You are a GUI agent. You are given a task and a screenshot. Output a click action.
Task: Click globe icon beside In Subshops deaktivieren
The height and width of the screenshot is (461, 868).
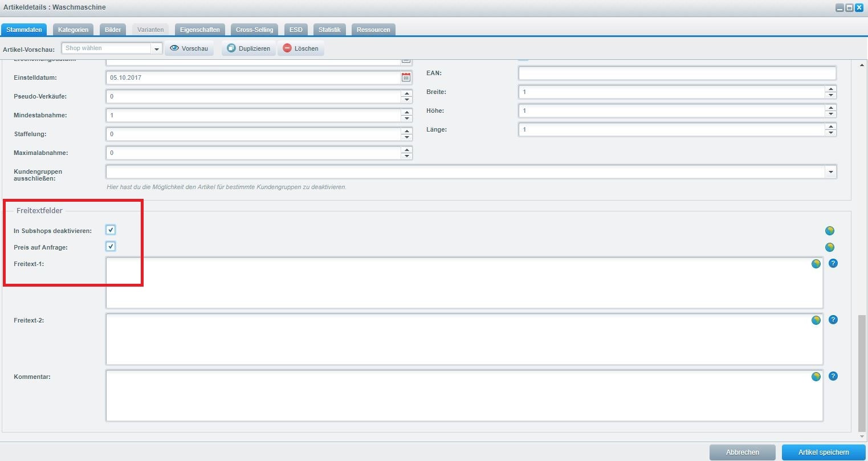coord(830,231)
